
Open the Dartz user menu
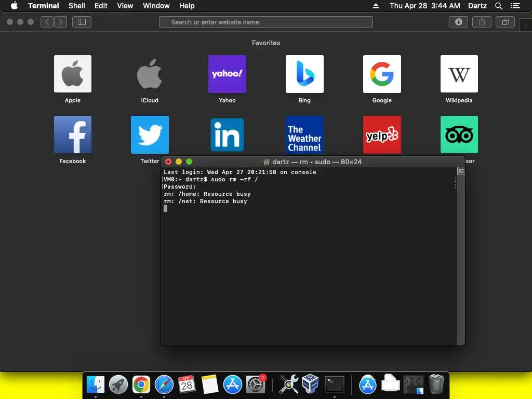point(477,6)
